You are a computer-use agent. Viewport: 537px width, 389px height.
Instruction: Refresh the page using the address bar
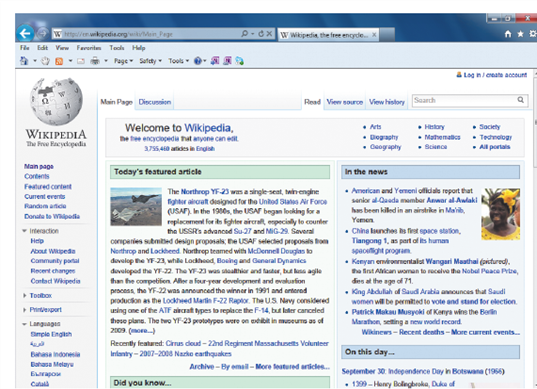261,34
